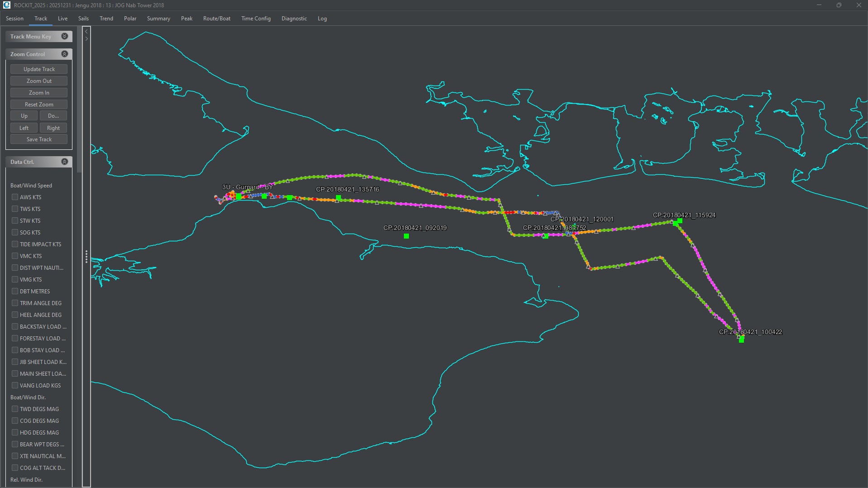
Task: Click the left panel vertical scrollbar
Action: [x=79, y=100]
